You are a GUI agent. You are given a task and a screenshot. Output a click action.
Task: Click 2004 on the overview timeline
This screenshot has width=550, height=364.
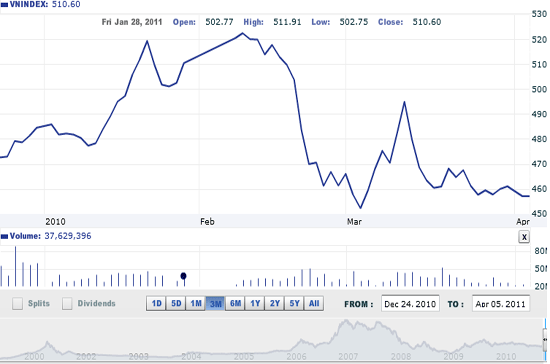point(191,357)
